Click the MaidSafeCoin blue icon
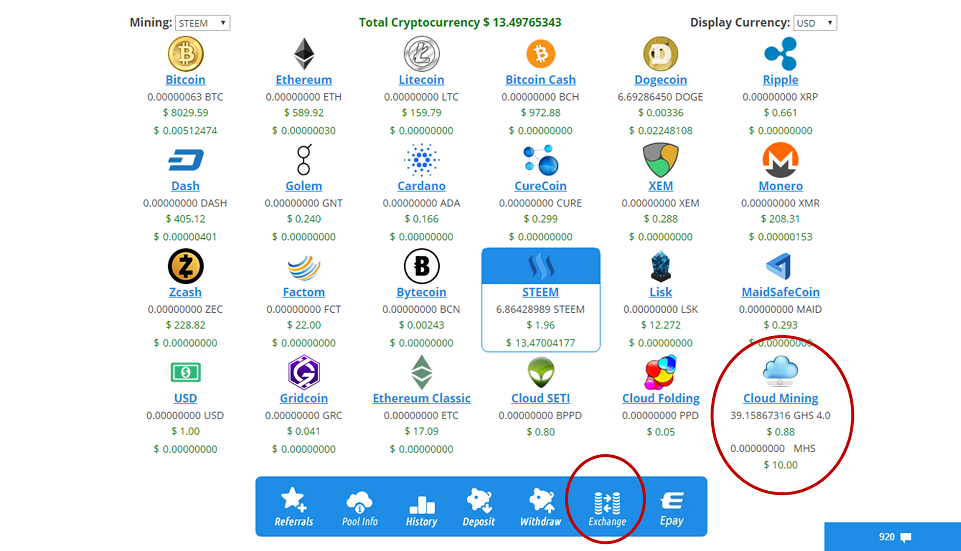961x551 pixels. click(x=779, y=267)
